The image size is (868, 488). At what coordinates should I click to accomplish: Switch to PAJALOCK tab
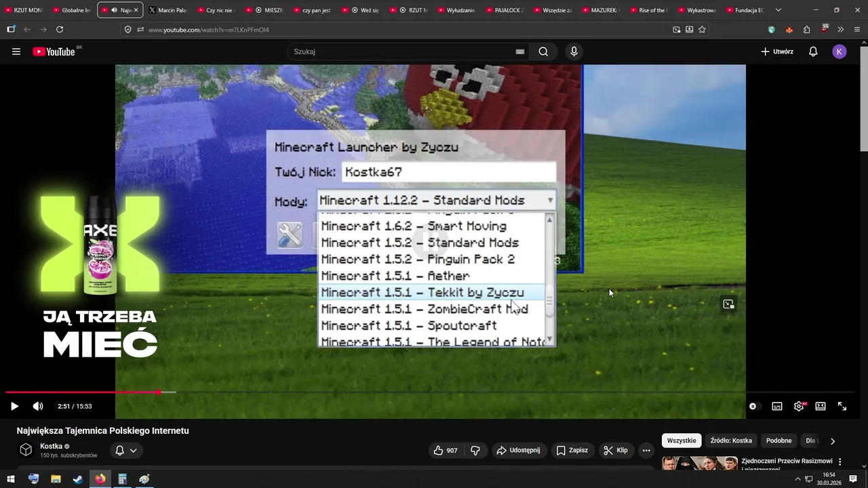[x=505, y=10]
